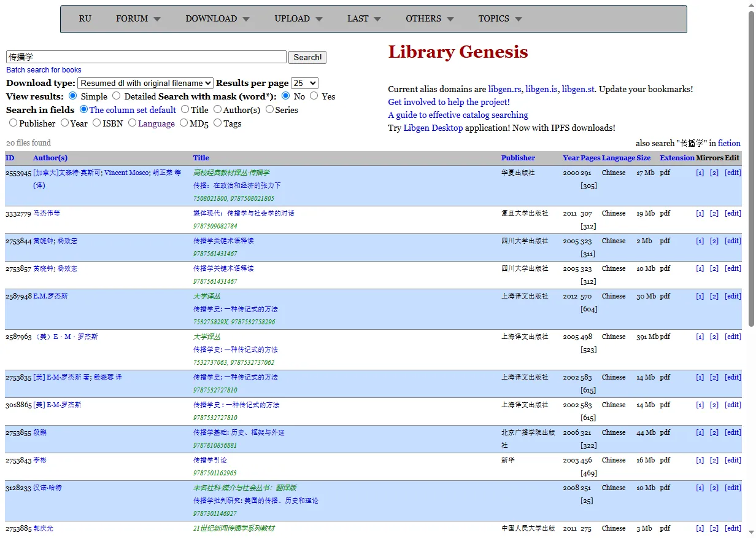Open mirror [2] for book ID 3332779
This screenshot has width=756, height=538.
714,213
